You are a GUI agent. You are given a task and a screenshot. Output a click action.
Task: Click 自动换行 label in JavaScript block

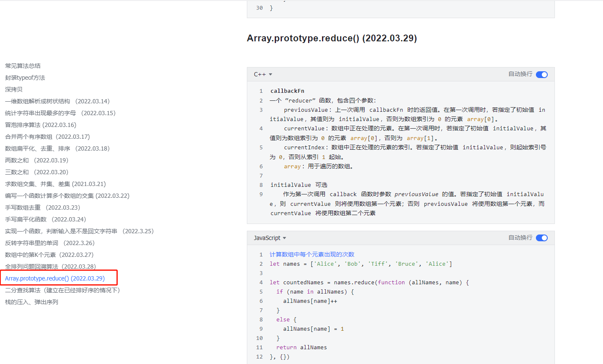click(x=520, y=237)
